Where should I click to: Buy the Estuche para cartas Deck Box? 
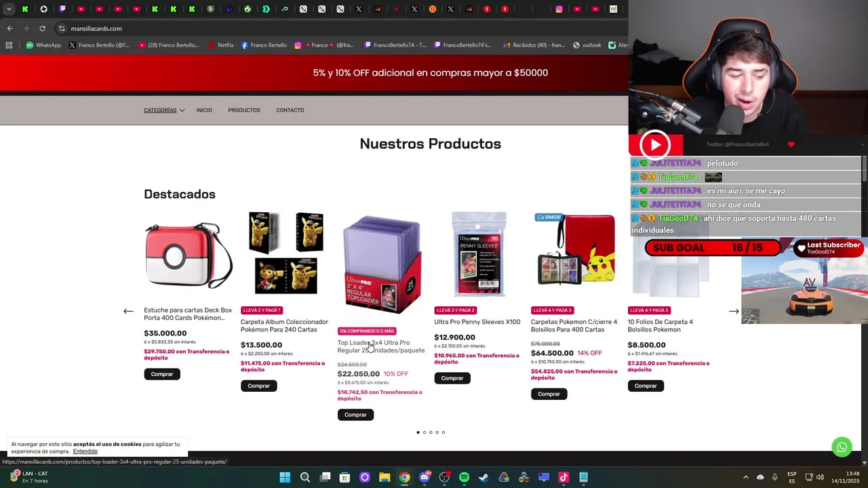pyautogui.click(x=162, y=374)
